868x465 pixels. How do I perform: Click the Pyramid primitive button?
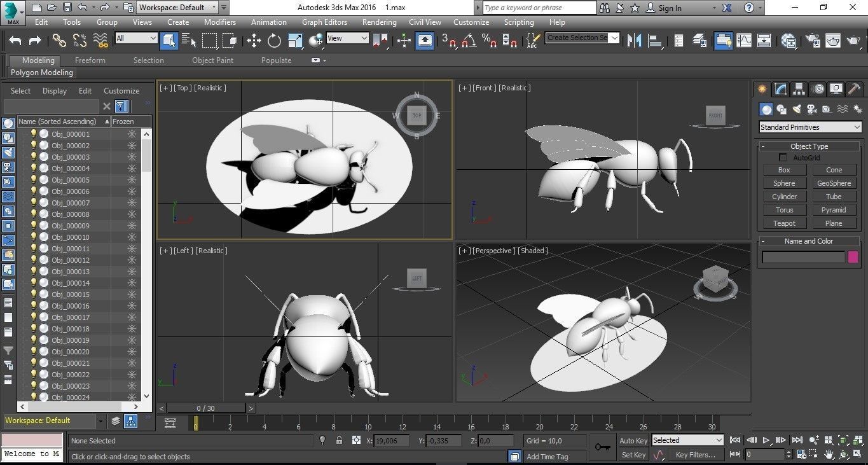834,210
